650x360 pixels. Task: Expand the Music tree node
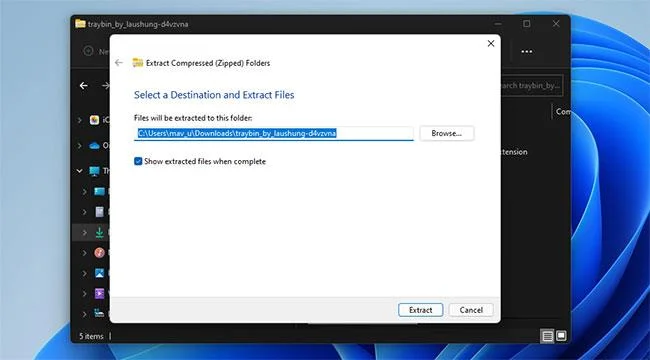click(x=85, y=253)
